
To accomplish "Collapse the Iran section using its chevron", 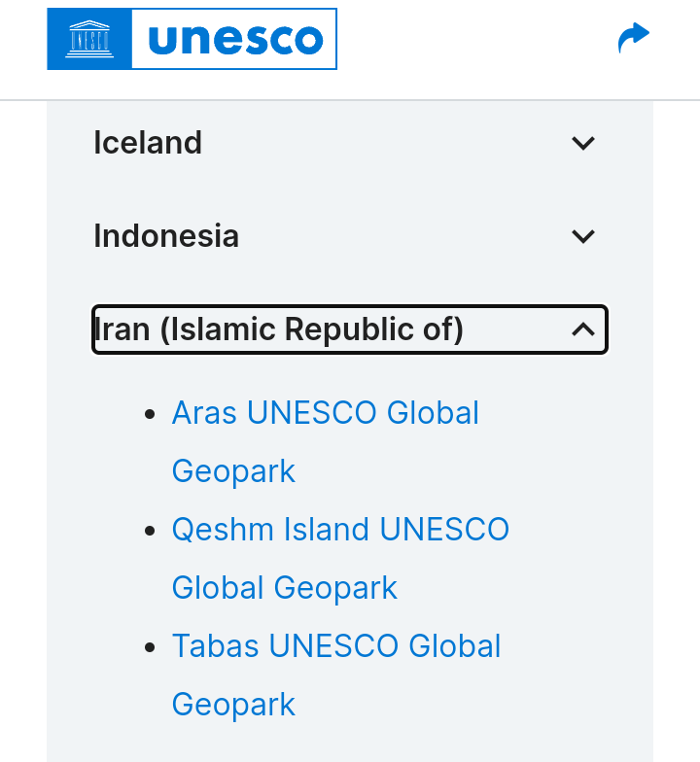I will tap(582, 329).
